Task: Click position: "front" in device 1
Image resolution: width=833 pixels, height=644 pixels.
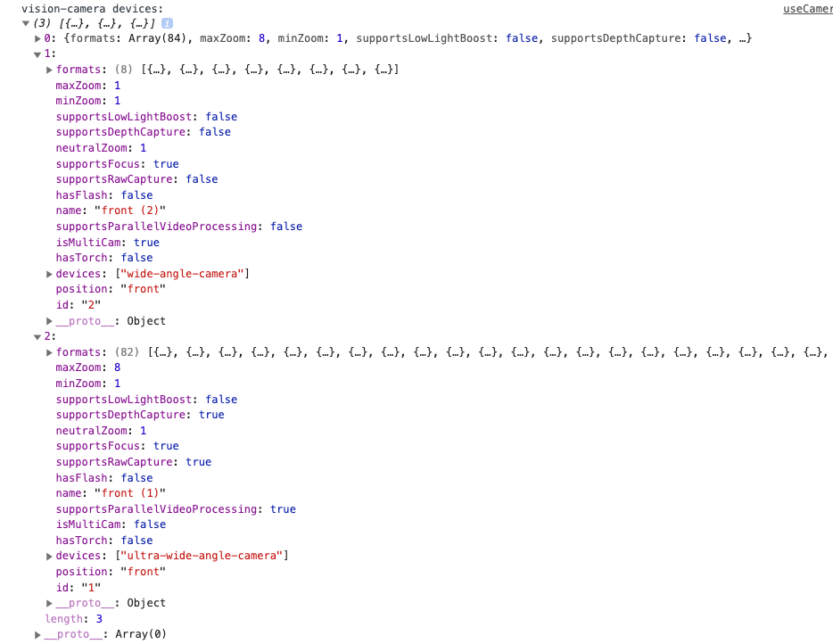Action: pos(111,289)
